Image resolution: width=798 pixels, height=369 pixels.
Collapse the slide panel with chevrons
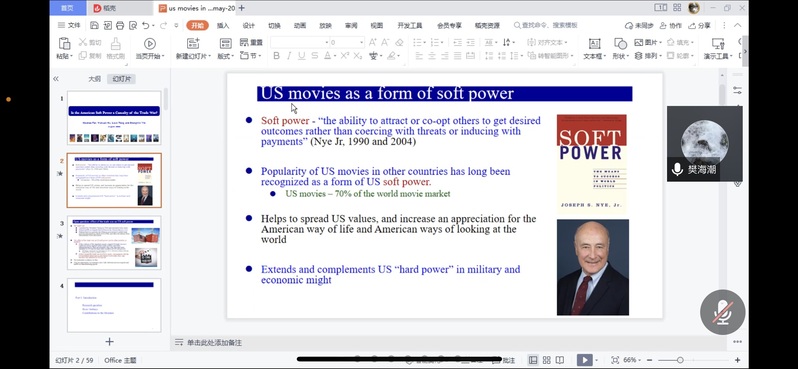coord(56,79)
